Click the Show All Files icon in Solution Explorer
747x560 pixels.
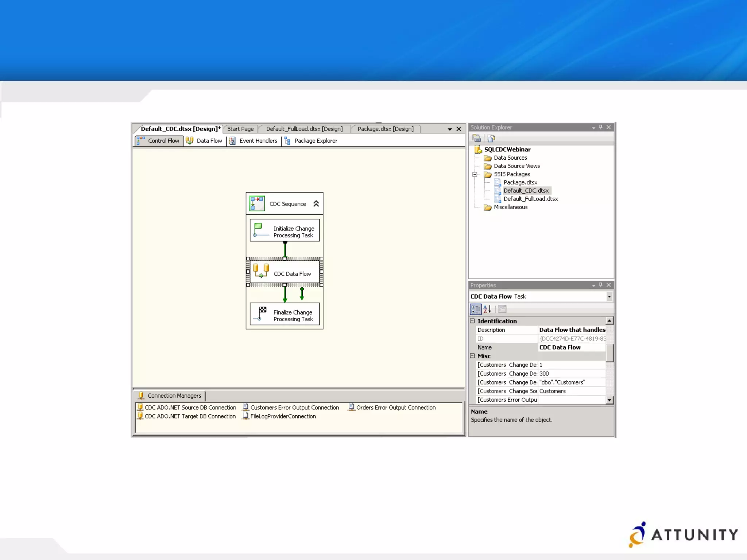(x=491, y=138)
